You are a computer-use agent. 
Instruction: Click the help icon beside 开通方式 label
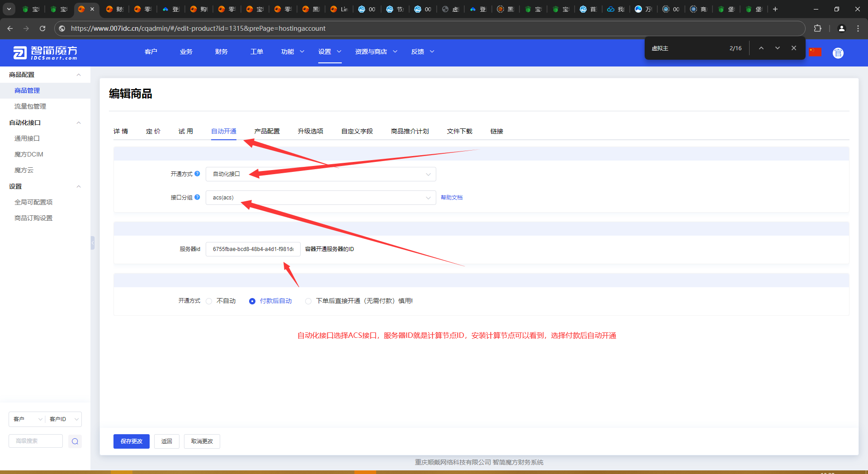[x=197, y=174]
